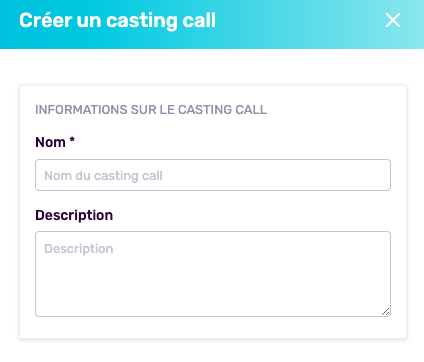The image size is (424, 362).
Task: Select the Informations sur le casting call heading
Action: pos(151,110)
